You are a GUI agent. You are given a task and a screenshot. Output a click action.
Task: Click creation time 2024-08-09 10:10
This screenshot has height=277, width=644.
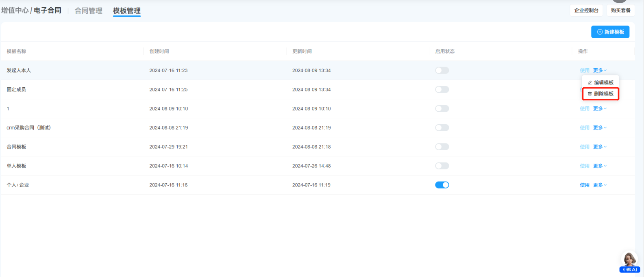[168, 108]
